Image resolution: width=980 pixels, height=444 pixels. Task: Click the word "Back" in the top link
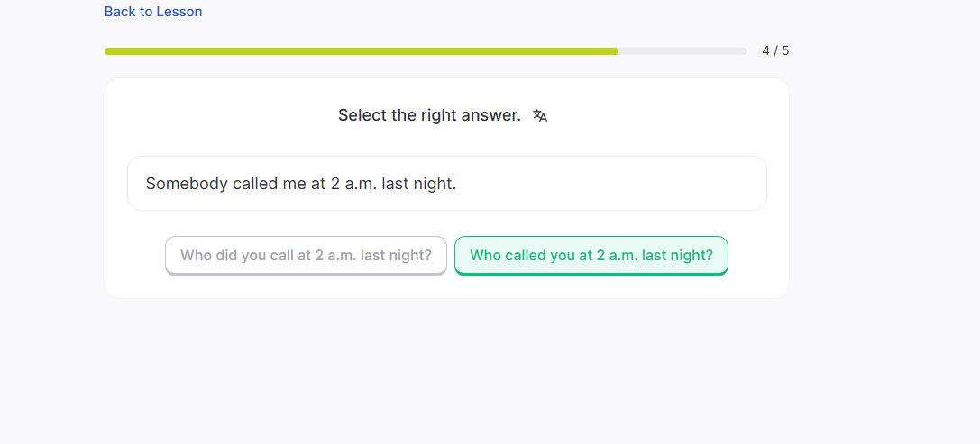pyautogui.click(x=119, y=12)
